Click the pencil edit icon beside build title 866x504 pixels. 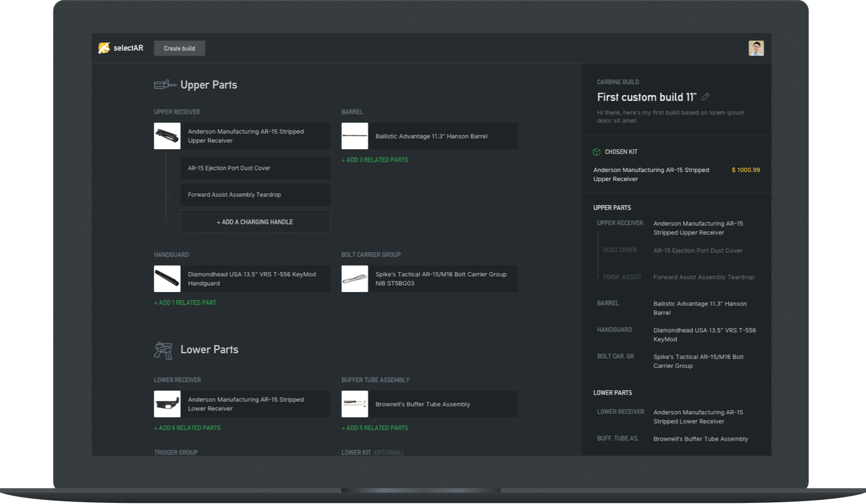click(x=705, y=97)
